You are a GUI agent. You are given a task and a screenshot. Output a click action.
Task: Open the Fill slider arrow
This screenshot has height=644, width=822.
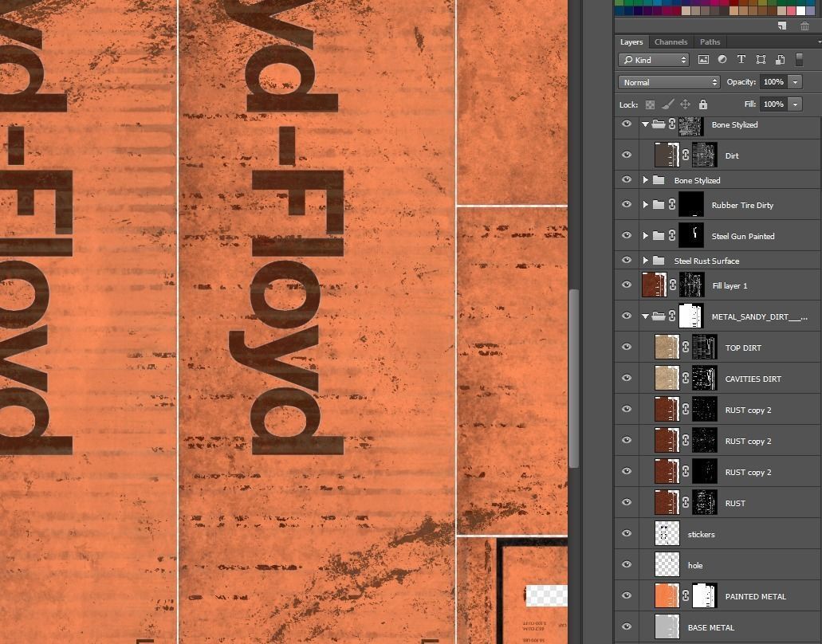click(795, 104)
